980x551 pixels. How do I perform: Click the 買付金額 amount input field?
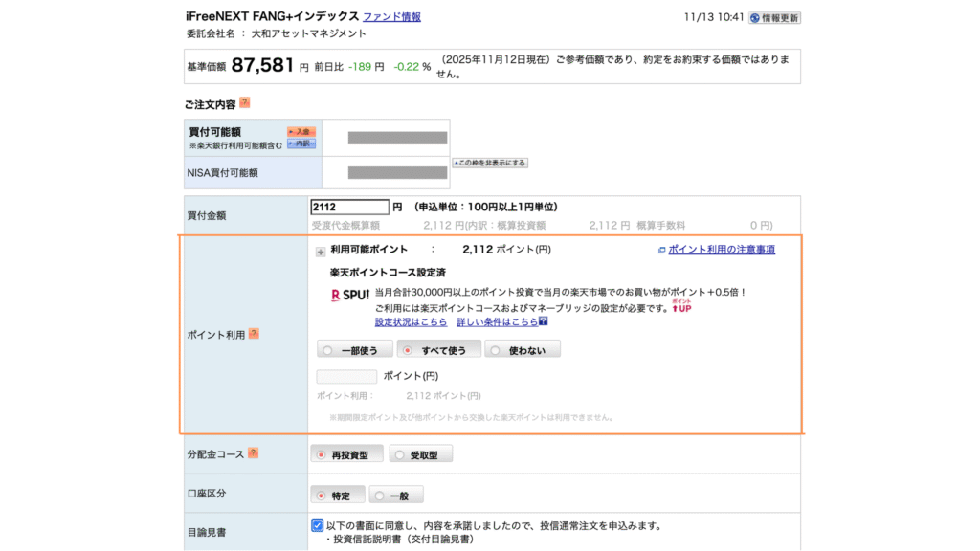[349, 207]
